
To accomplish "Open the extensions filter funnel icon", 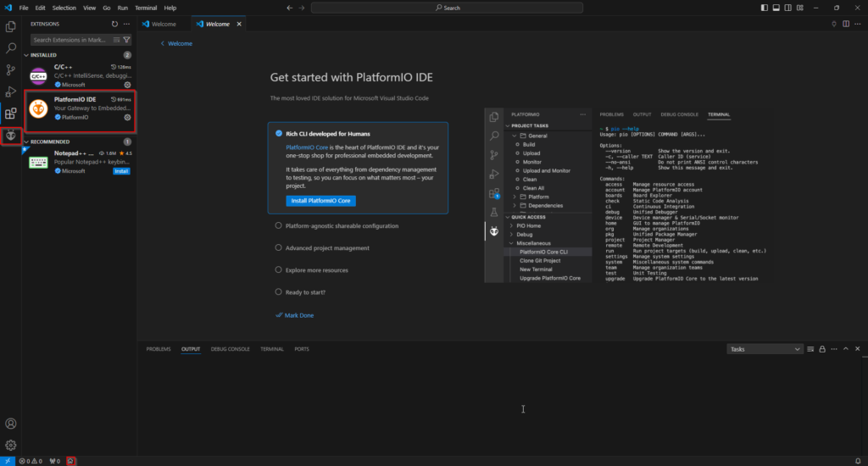I will [127, 40].
